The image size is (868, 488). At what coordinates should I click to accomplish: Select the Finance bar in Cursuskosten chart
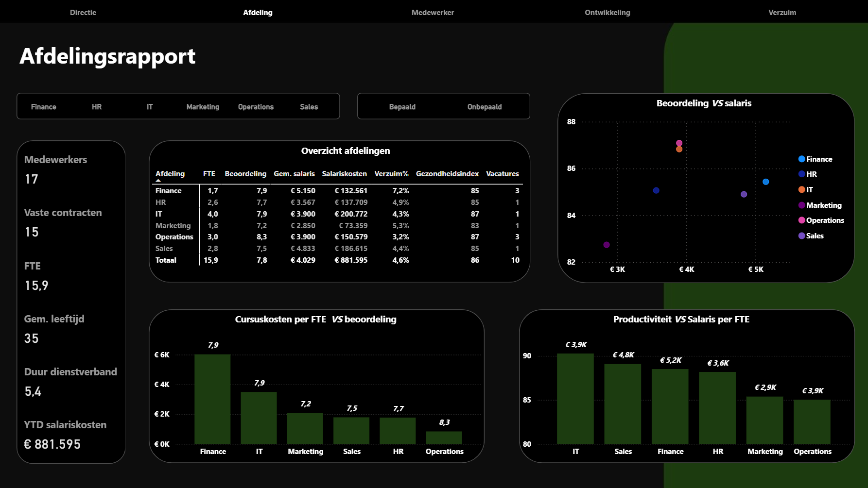pos(212,399)
